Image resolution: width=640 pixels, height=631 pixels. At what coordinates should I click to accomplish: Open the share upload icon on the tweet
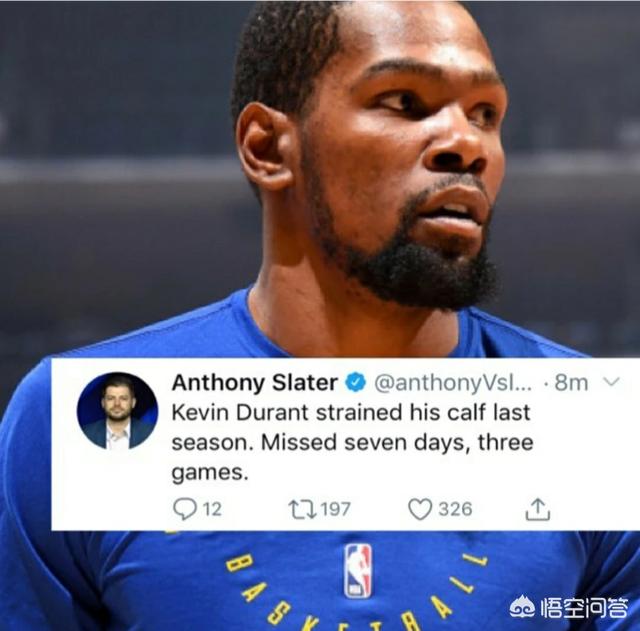[x=538, y=509]
